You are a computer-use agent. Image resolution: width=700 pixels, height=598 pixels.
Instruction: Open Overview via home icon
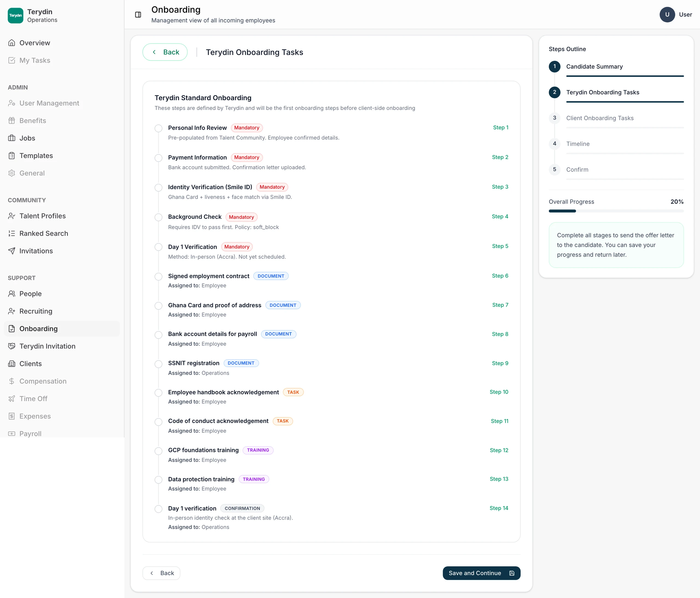(x=12, y=43)
